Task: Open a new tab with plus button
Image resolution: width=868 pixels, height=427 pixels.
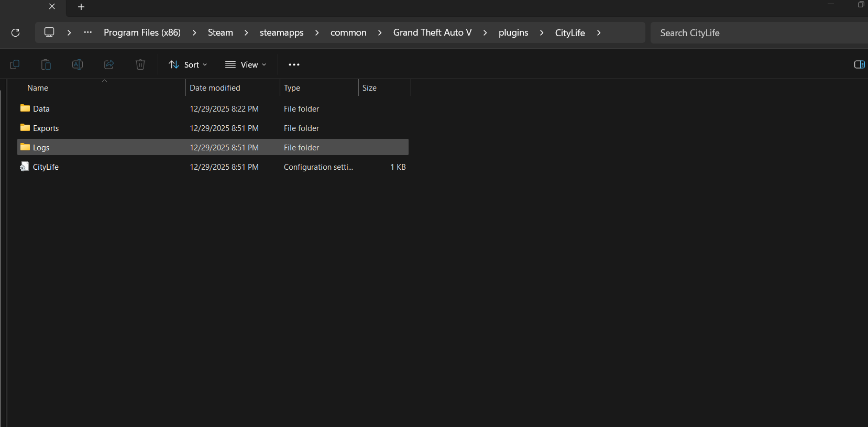Action: tap(81, 7)
